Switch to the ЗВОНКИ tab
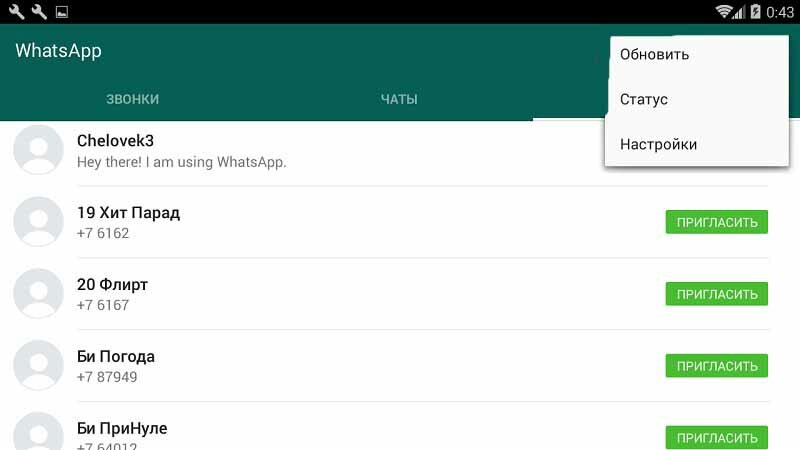 [x=133, y=99]
